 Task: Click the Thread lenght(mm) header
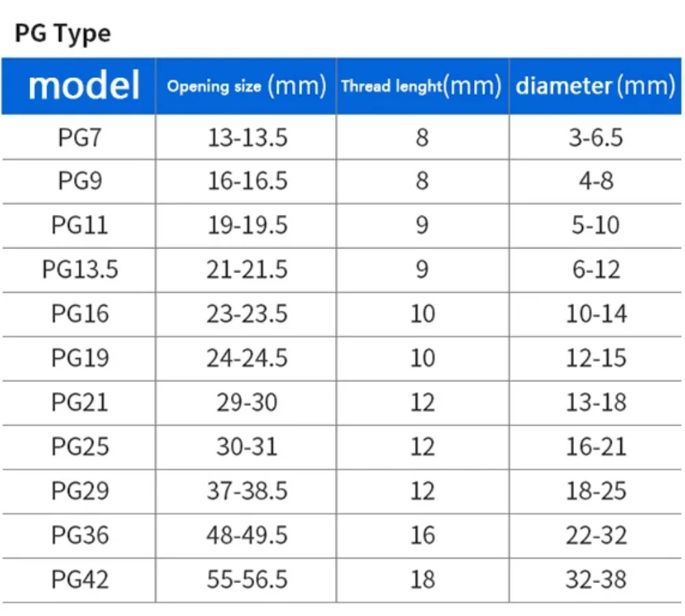point(421,86)
